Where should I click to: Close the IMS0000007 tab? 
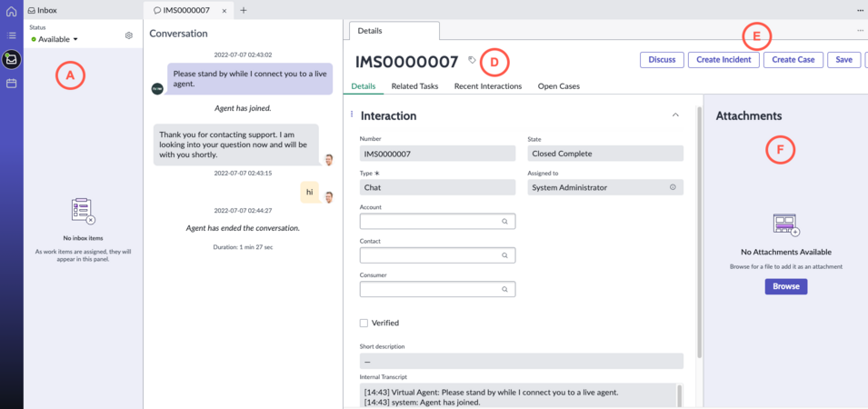224,11
